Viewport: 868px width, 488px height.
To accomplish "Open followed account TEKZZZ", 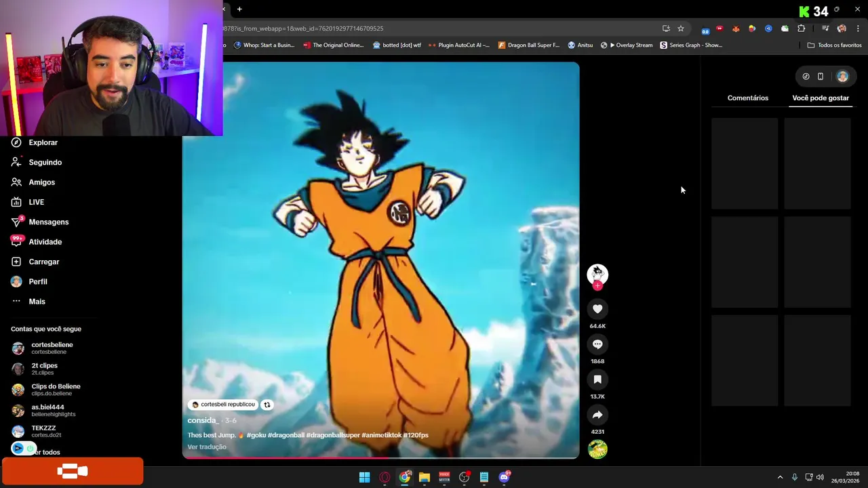I will click(37, 431).
